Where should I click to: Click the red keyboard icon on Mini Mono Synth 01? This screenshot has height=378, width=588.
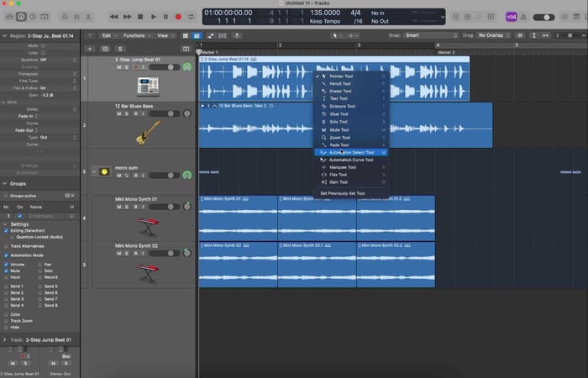tap(148, 227)
